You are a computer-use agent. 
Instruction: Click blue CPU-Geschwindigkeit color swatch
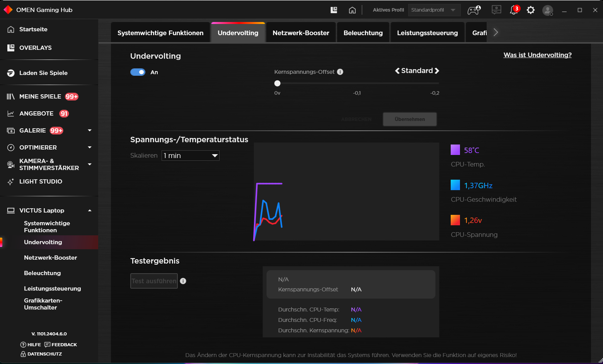point(455,185)
